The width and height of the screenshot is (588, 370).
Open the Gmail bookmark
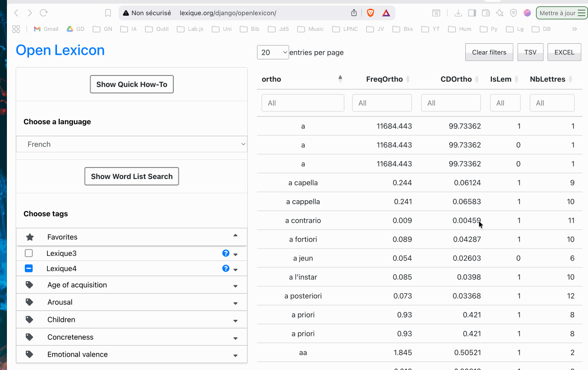46,29
